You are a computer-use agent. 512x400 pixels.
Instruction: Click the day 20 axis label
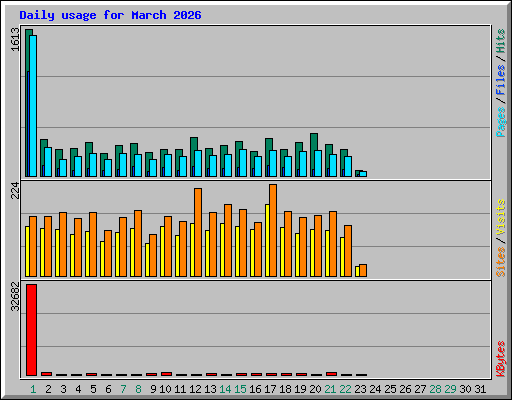(x=315, y=389)
